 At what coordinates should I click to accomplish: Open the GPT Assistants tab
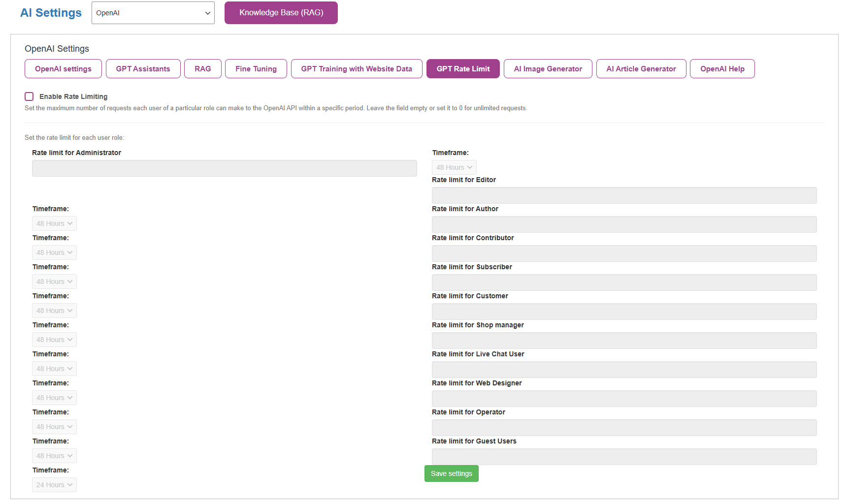(x=143, y=69)
